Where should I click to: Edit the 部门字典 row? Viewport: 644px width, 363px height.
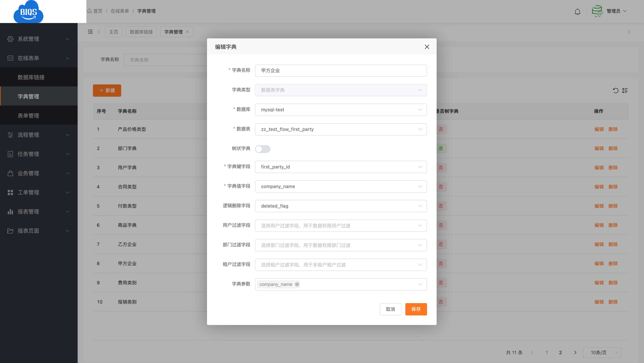point(599,148)
